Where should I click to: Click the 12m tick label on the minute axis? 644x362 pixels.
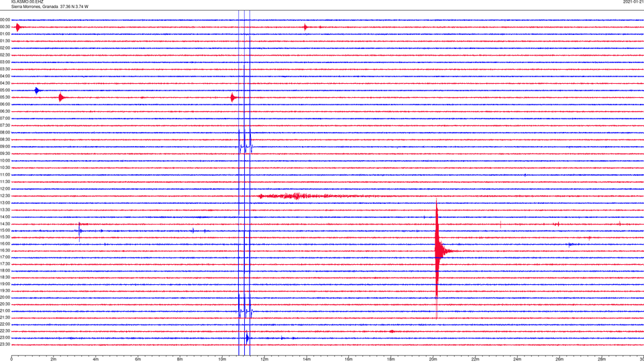(264, 359)
